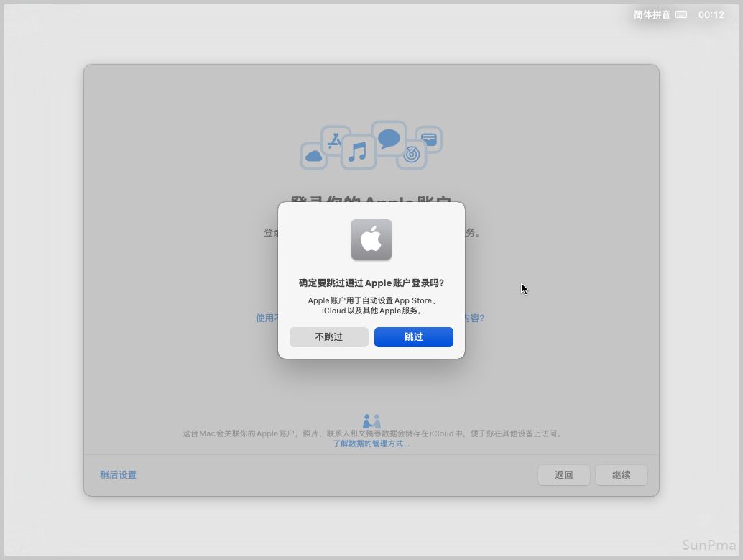This screenshot has height=560, width=743.
Task: Click the privacy handshake icon
Action: (371, 421)
